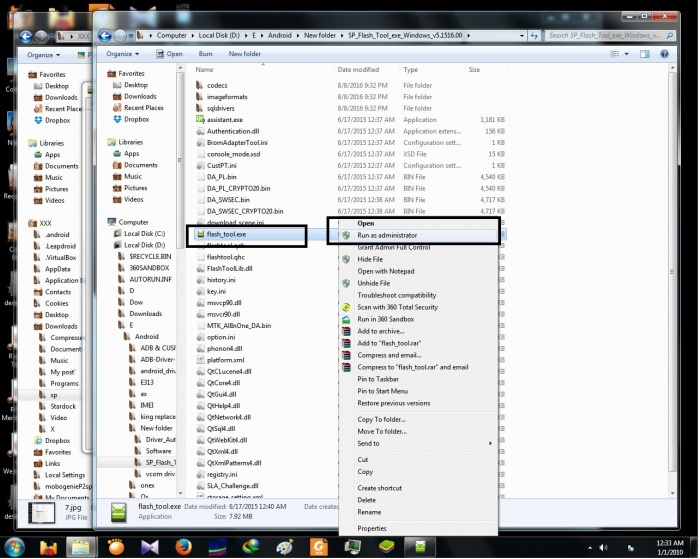Click the Open toolbar button
Image resolution: width=700 pixels, height=559 pixels.
click(x=169, y=54)
